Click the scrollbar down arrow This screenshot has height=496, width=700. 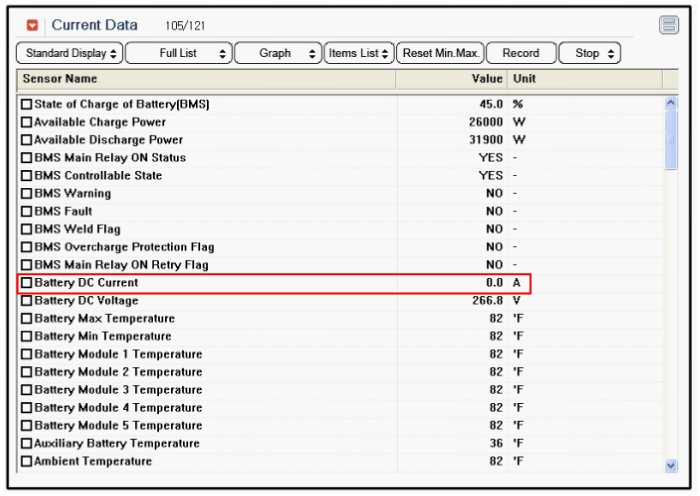[x=671, y=465]
